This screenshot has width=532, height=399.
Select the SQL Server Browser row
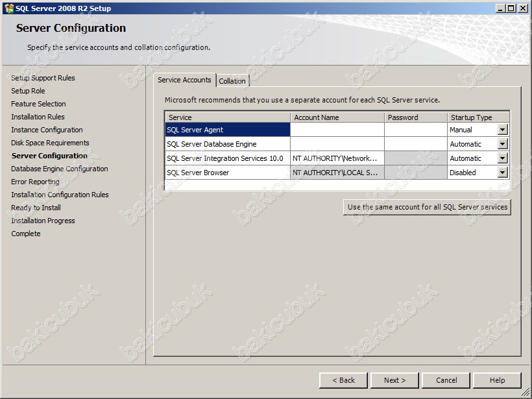228,173
